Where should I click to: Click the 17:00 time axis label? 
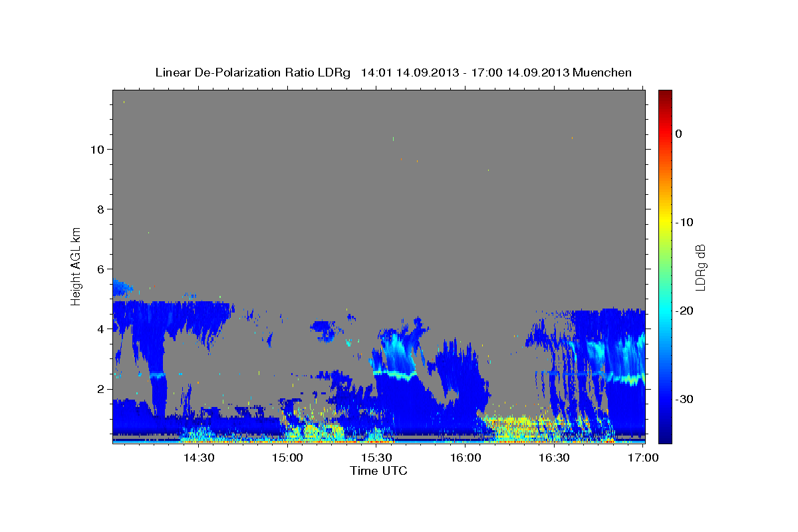click(642, 458)
